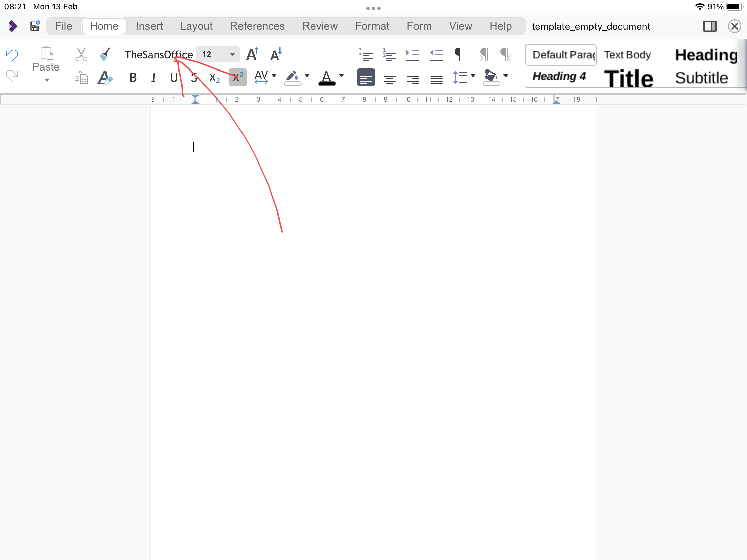Select the Cut tool
This screenshot has height=560, width=747.
click(x=81, y=54)
